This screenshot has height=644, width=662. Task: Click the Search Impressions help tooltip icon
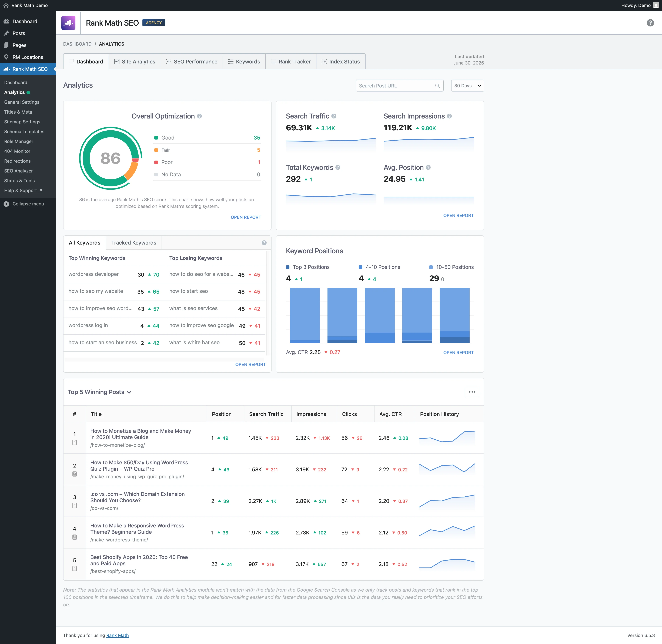pos(449,116)
